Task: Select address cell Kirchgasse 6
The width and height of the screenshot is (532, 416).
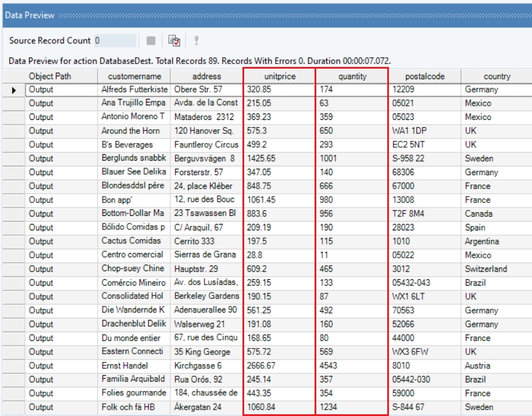Action: click(207, 366)
